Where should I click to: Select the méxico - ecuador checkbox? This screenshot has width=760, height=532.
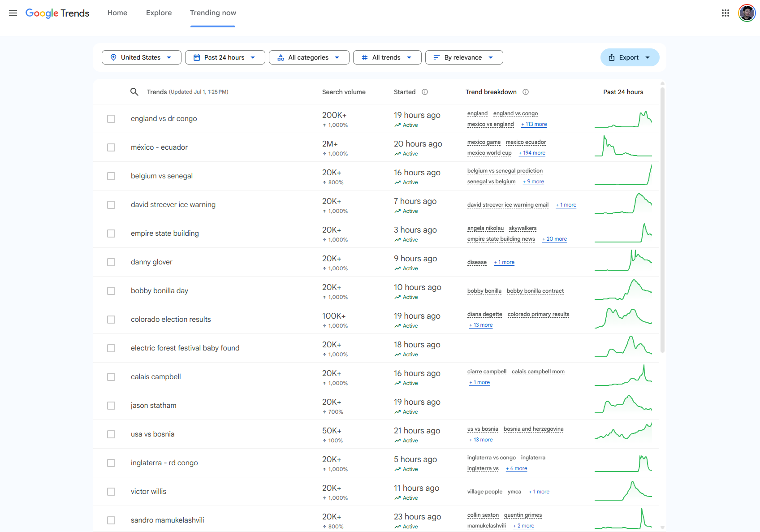coord(111,147)
